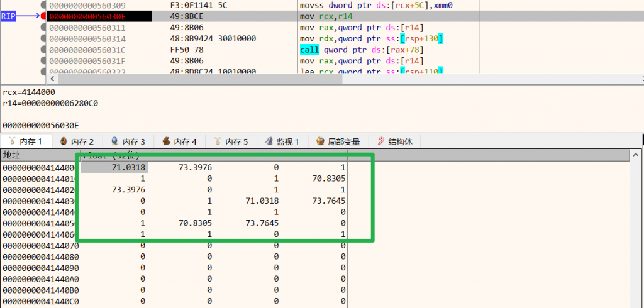This screenshot has height=308, width=644.
Task: Click dump address 00000000041440C0
Action: (41, 302)
